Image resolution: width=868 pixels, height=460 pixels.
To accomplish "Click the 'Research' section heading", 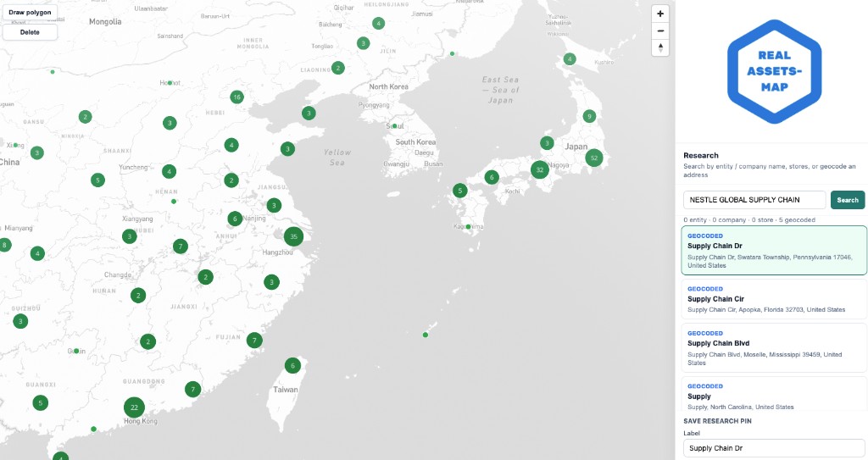I will click(x=701, y=156).
